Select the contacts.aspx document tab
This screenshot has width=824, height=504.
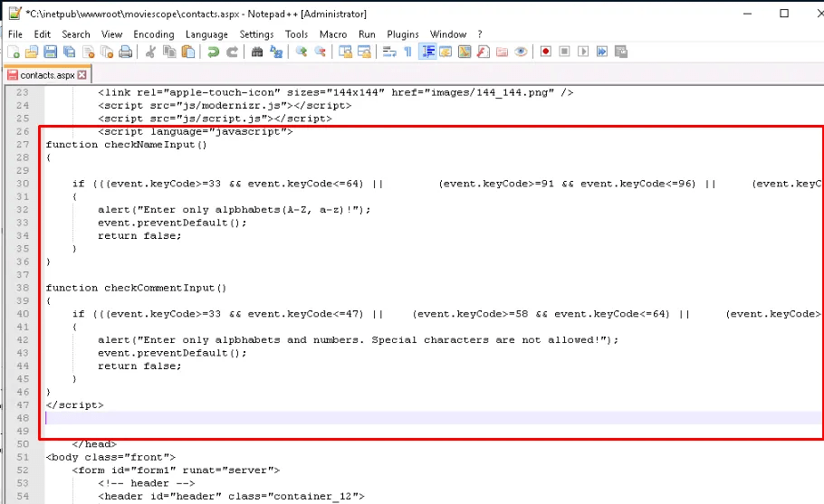(46, 75)
